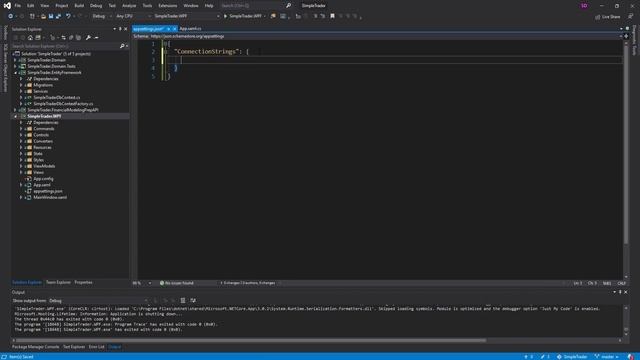Screen dimensions: 640x360
Task: Click the Clear All icon in Output panel
Action: pyautogui.click(x=183, y=300)
